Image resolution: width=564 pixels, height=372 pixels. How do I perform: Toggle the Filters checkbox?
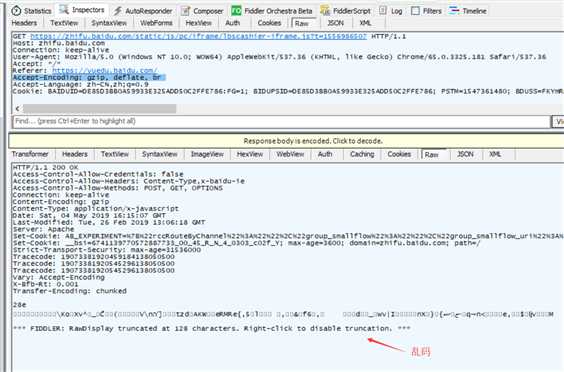point(415,11)
